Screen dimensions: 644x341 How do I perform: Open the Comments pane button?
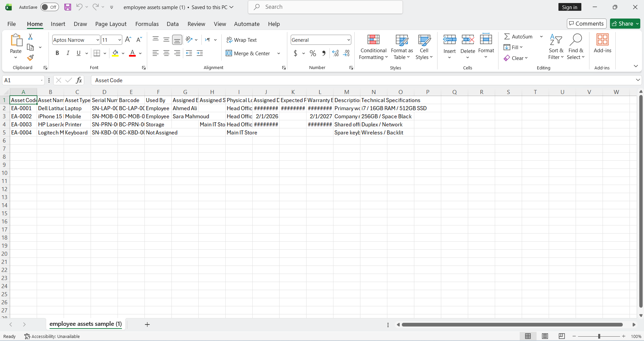coord(586,24)
